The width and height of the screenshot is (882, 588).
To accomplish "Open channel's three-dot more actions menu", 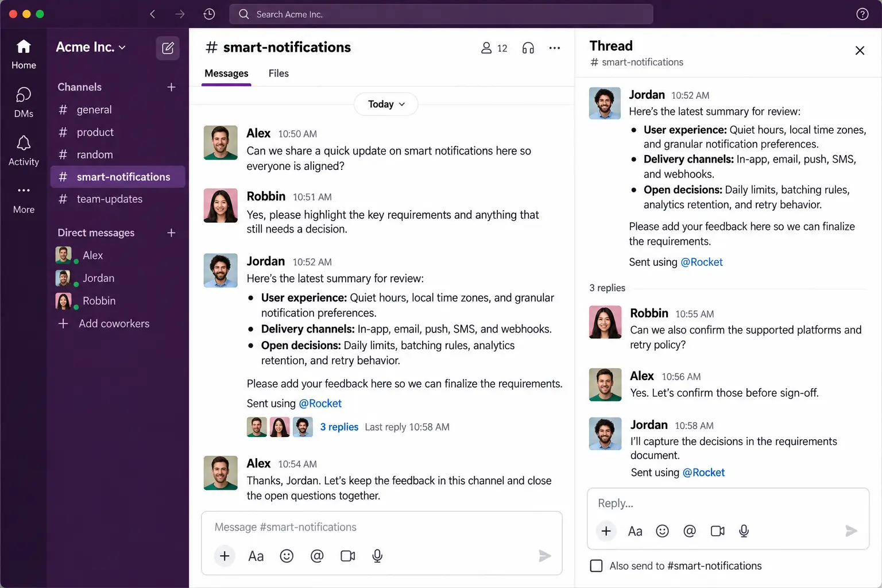I will [554, 48].
